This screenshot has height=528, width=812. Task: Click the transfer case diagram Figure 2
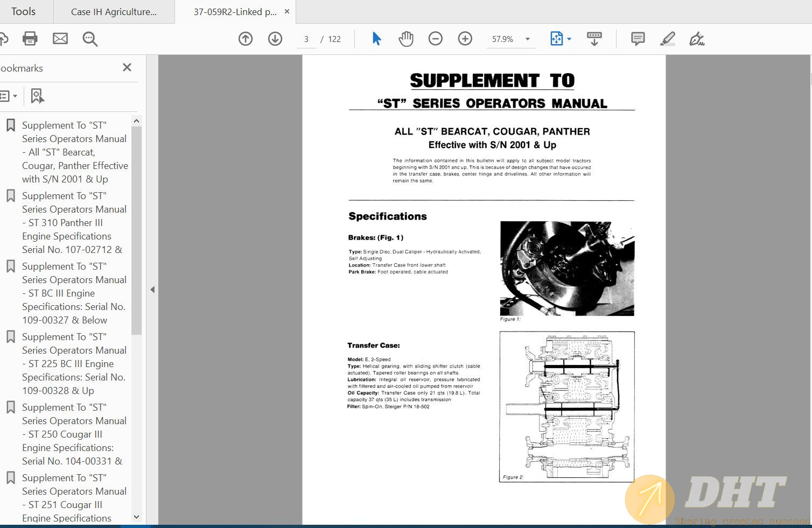click(x=567, y=406)
